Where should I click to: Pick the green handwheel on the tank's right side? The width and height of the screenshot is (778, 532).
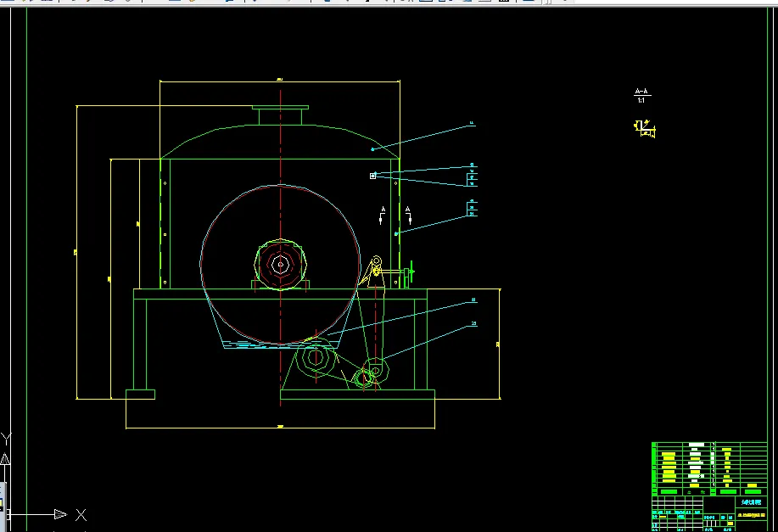pyautogui.click(x=411, y=272)
